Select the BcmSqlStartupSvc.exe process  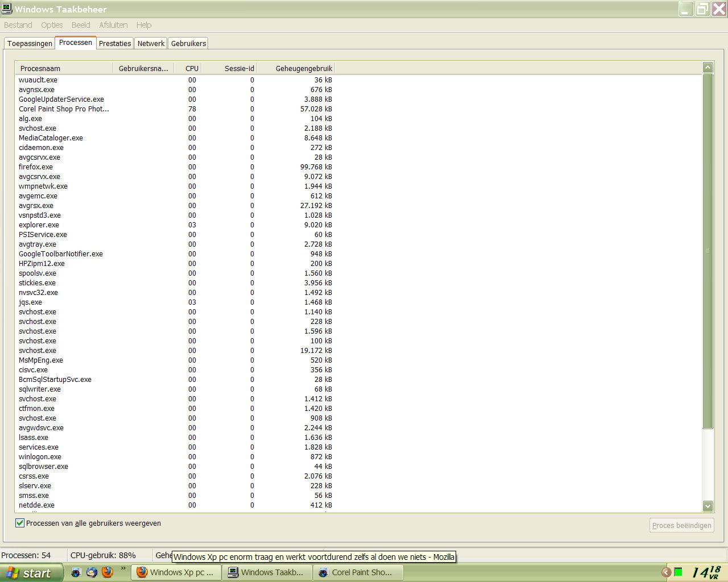click(175, 380)
